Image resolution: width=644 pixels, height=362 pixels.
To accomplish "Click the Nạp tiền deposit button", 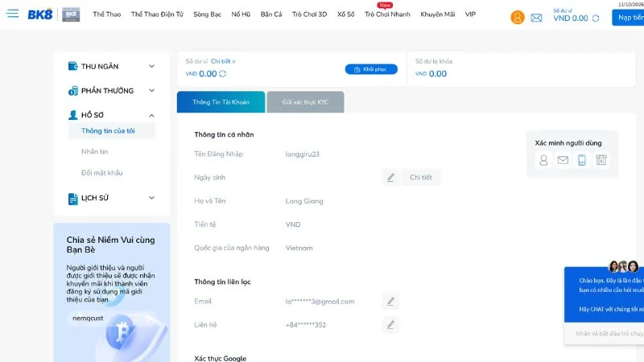I will pyautogui.click(x=628, y=18).
